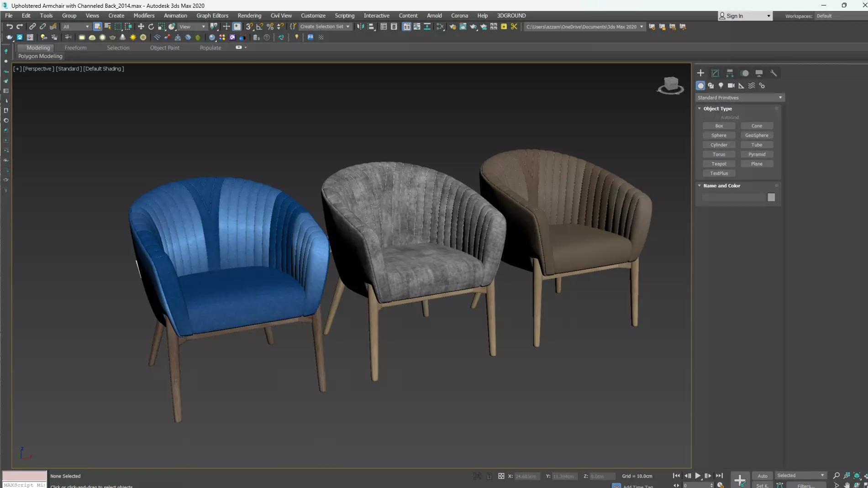Open the Standard Primitives dropdown
This screenshot has width=868, height=488.
tap(740, 98)
